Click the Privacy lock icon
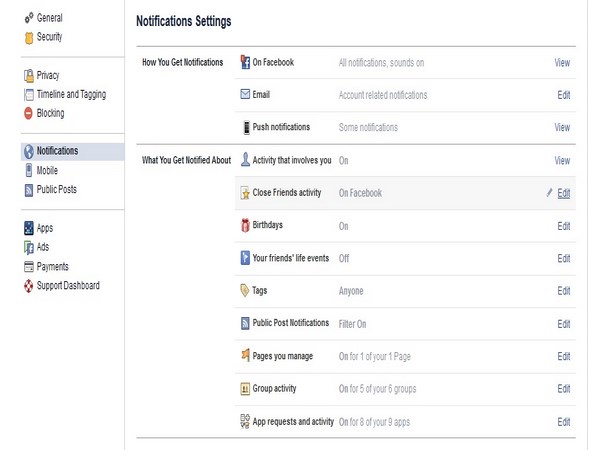Viewport: 600px width, 450px height. coord(29,76)
